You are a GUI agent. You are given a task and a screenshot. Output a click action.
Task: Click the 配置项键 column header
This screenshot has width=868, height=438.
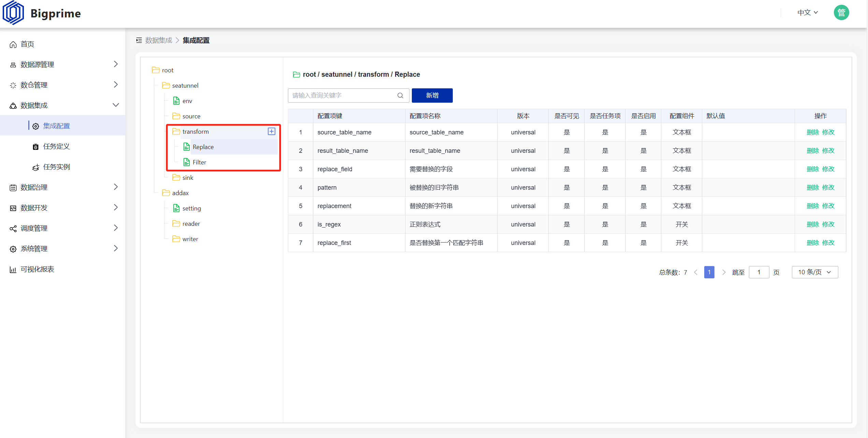click(359, 116)
